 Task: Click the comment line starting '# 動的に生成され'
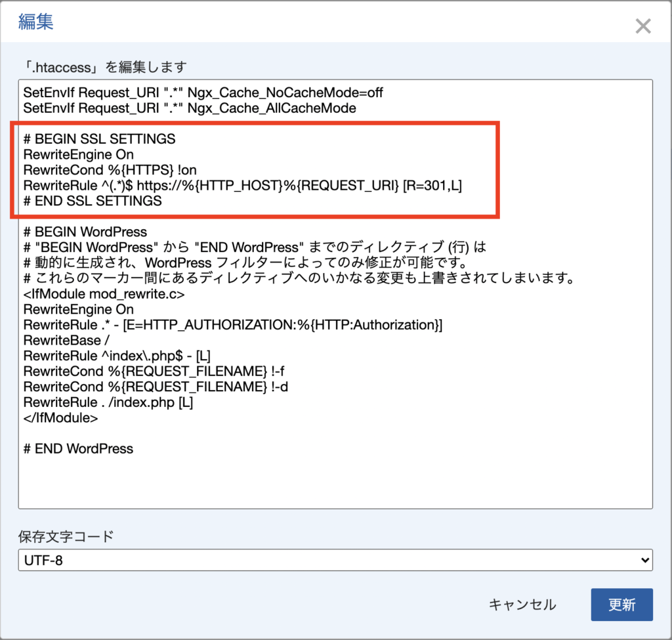[x=245, y=263]
